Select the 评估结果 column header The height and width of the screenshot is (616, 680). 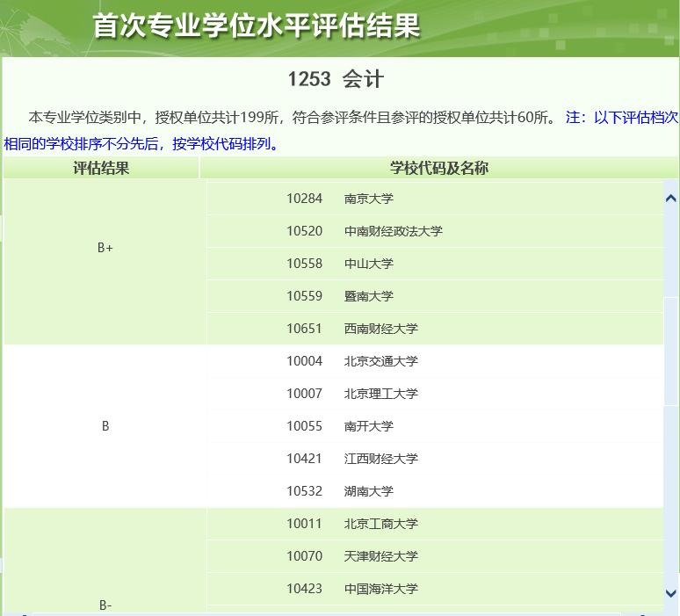pos(101,168)
